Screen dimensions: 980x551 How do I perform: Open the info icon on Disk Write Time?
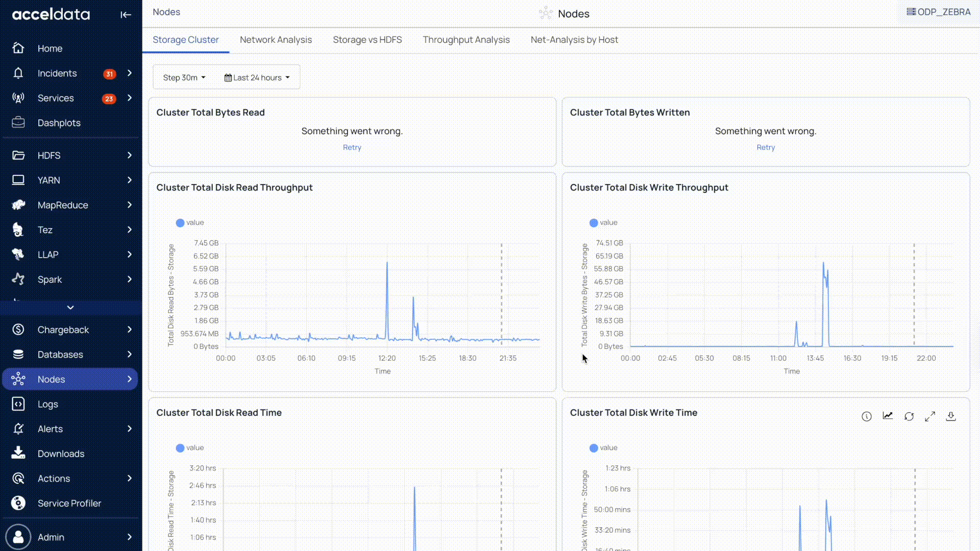[x=866, y=416]
